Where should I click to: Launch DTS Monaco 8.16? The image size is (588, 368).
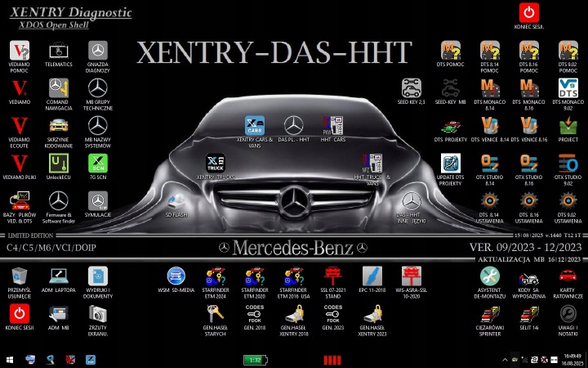pyautogui.click(x=528, y=88)
